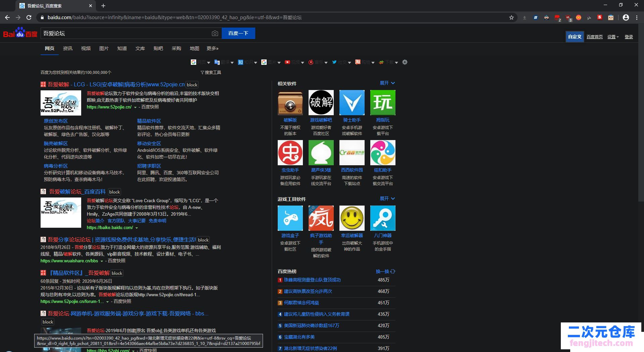
Task: Switch to the 知道 tab
Action: (x=122, y=48)
